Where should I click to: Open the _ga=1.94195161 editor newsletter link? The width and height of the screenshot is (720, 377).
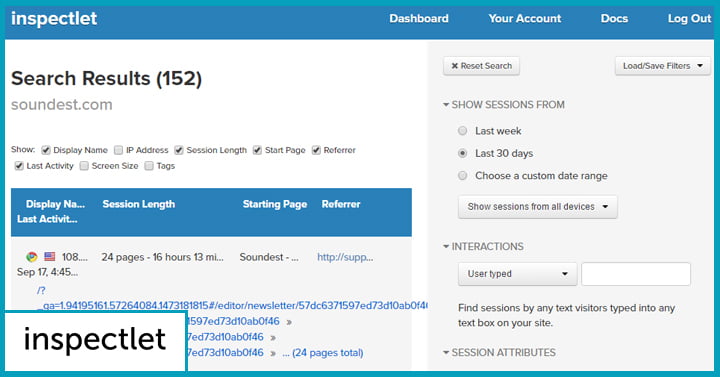pos(232,305)
